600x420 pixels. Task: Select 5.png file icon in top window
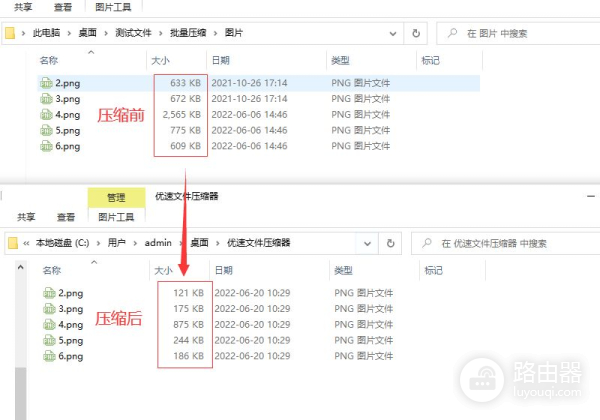pyautogui.click(x=46, y=130)
